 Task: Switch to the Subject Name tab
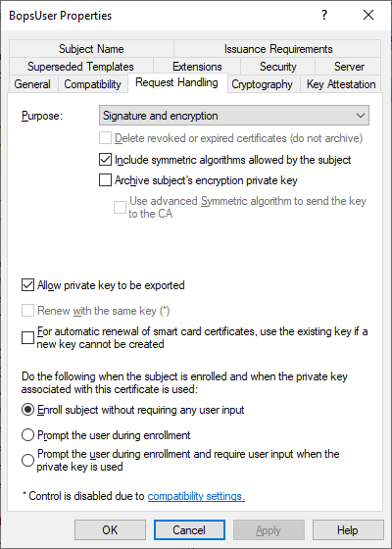pyautogui.click(x=91, y=49)
